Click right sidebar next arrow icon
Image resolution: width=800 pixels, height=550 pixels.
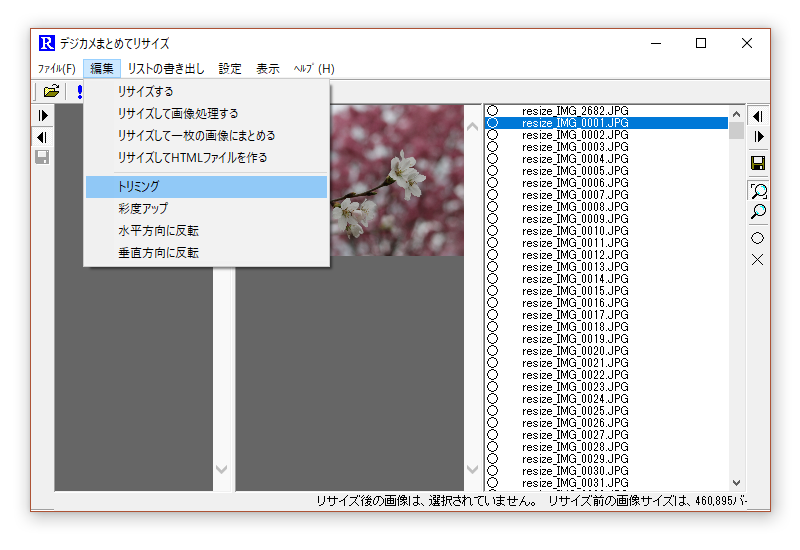pos(758,137)
